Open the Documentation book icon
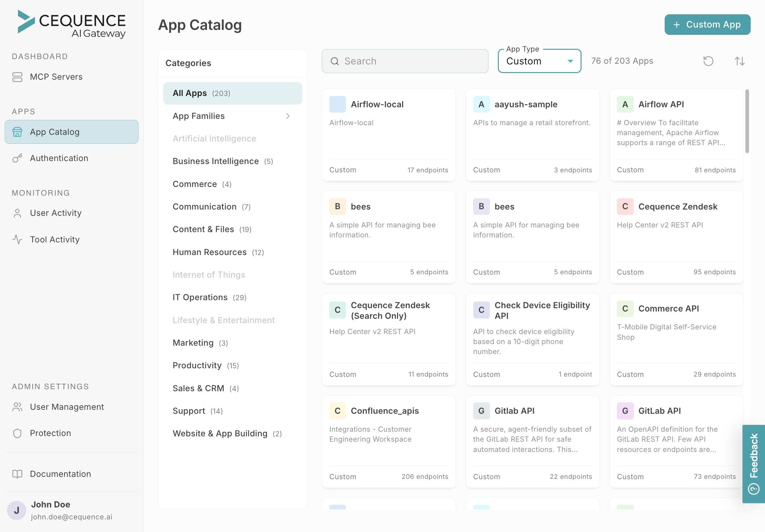765x532 pixels. (17, 474)
